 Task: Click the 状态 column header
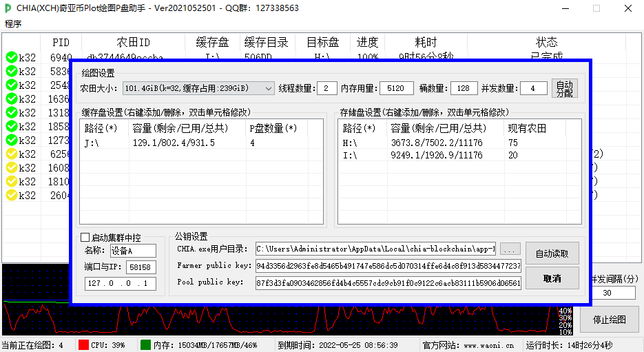click(x=547, y=42)
